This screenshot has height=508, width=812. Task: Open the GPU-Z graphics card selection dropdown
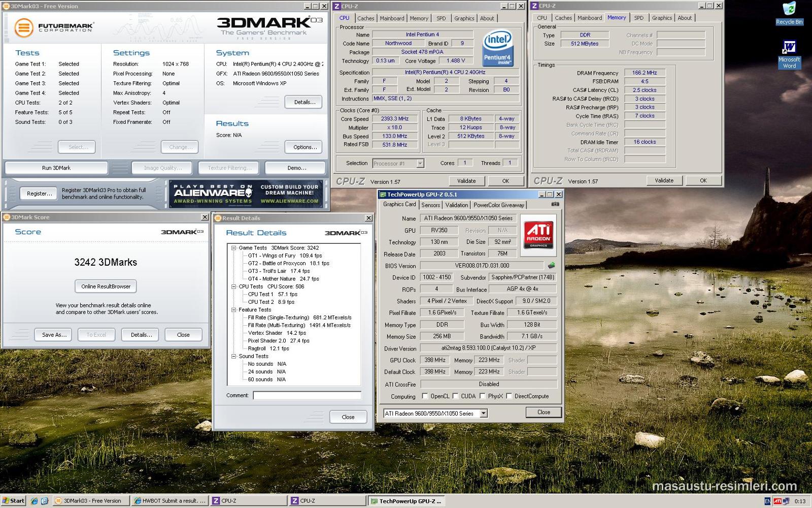(x=484, y=414)
